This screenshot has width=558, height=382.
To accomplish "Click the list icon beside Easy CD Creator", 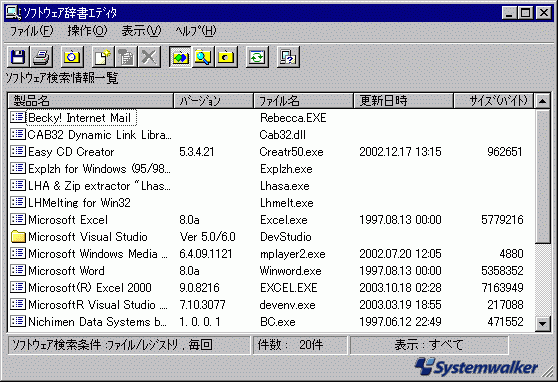I will pyautogui.click(x=18, y=151).
